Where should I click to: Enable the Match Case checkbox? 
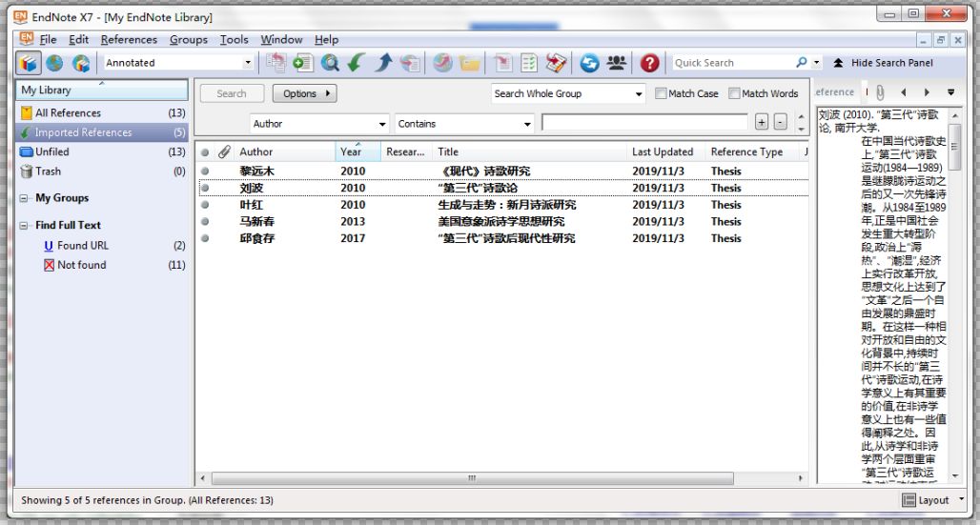pos(661,93)
